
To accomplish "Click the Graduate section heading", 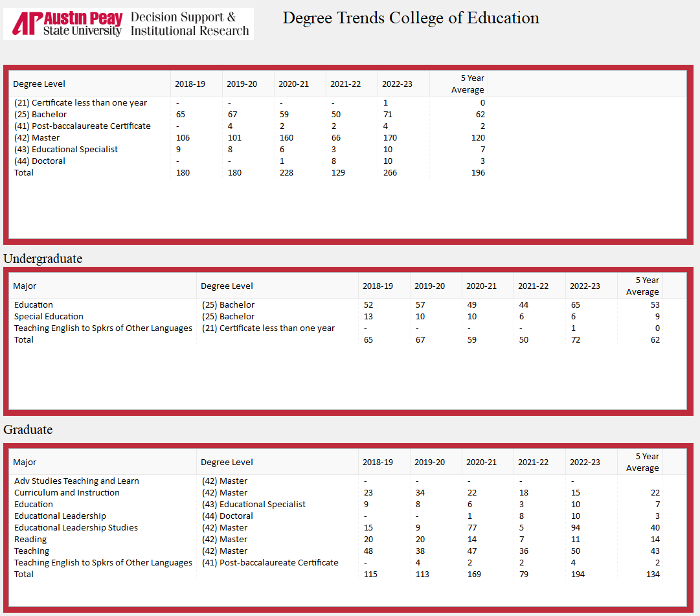I will pyautogui.click(x=28, y=430).
